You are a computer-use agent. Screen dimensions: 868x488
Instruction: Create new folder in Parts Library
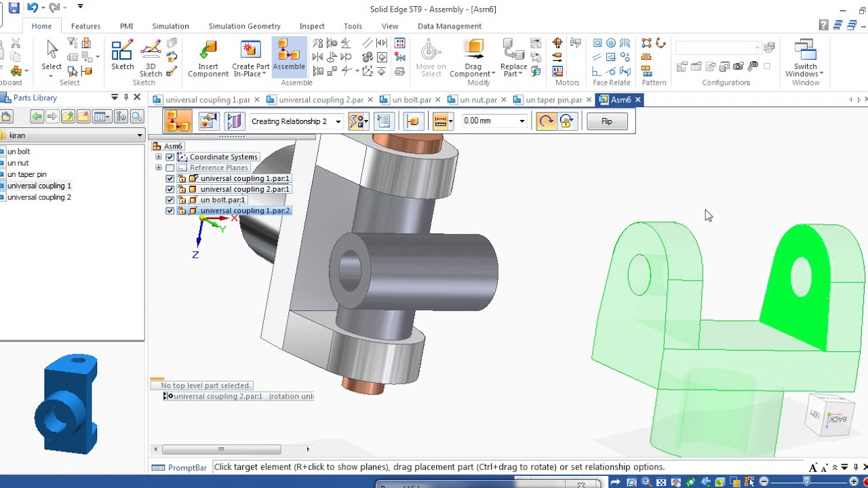(x=83, y=117)
